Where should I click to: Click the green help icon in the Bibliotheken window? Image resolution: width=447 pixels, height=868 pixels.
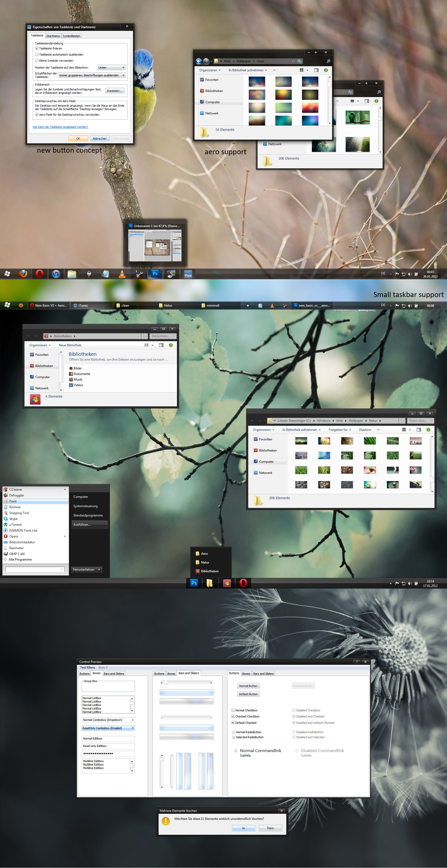pyautogui.click(x=171, y=345)
